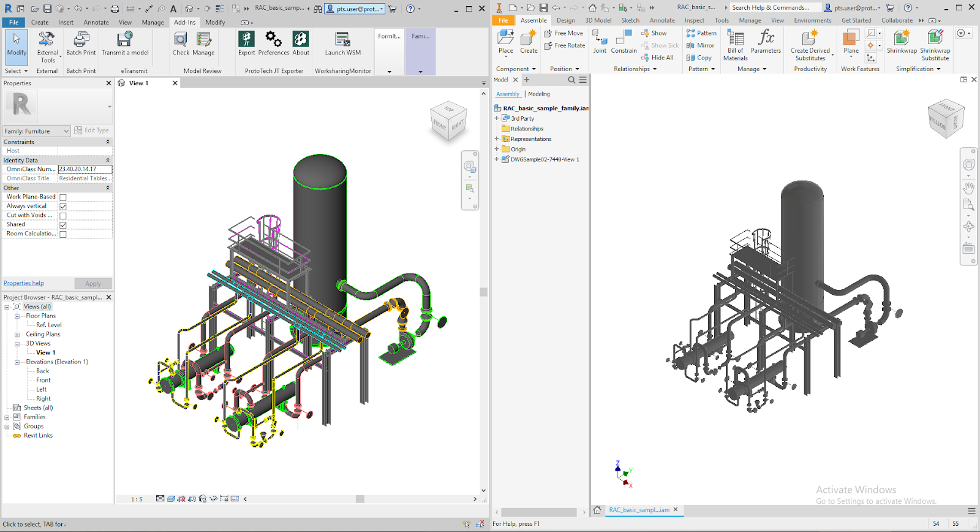Toggle the Shared checkbox
This screenshot has height=532, width=980.
pos(63,225)
